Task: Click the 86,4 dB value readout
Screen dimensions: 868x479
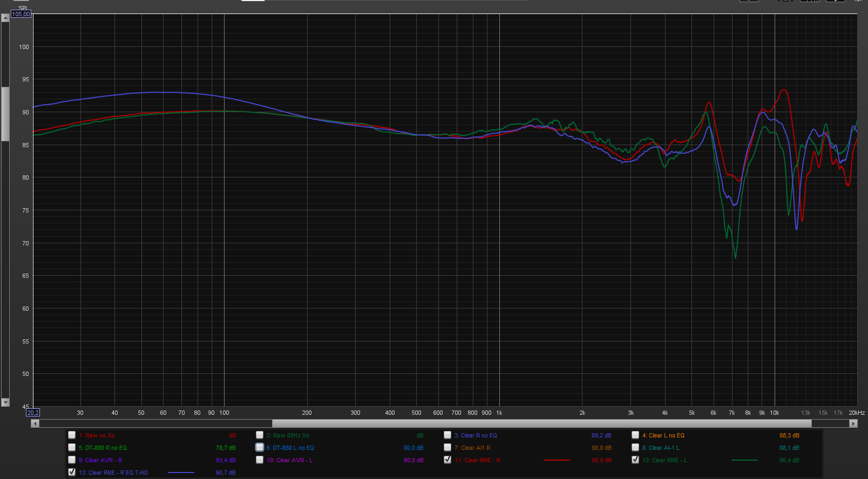Action: point(789,460)
